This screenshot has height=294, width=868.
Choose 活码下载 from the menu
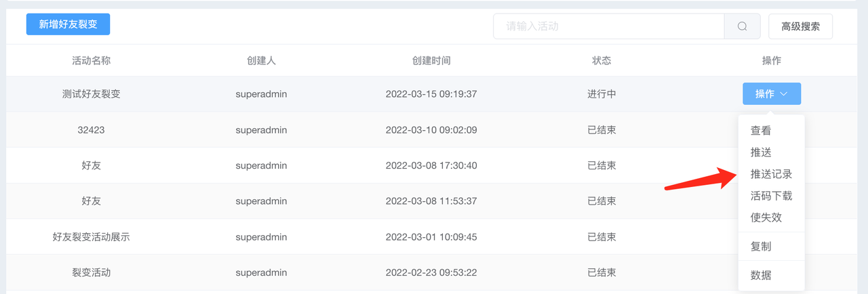(x=771, y=196)
